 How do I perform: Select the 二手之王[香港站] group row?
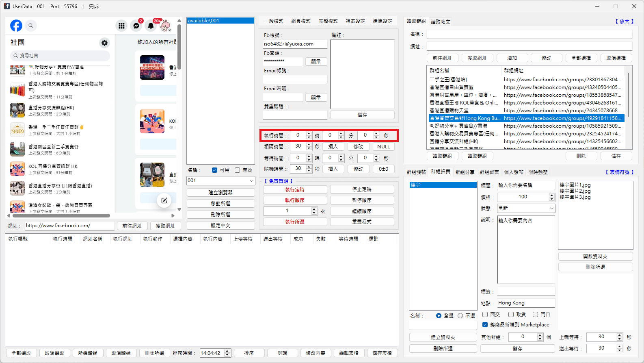[x=526, y=80]
